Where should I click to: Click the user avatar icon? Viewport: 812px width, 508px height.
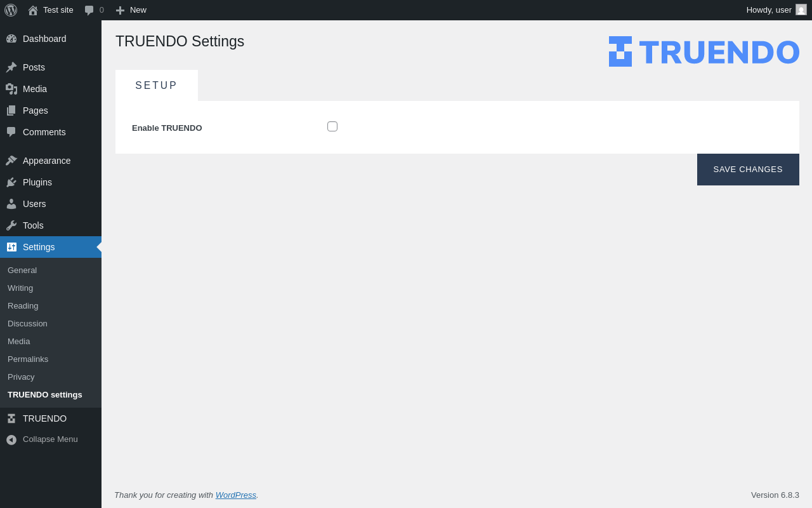(801, 10)
